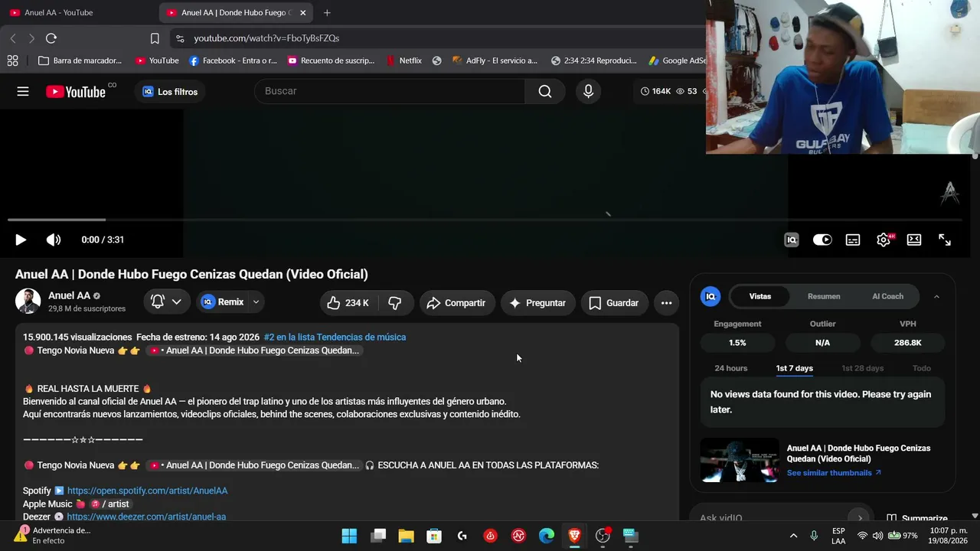Switch to theater mode
The width and height of the screenshot is (980, 551).
(914, 240)
